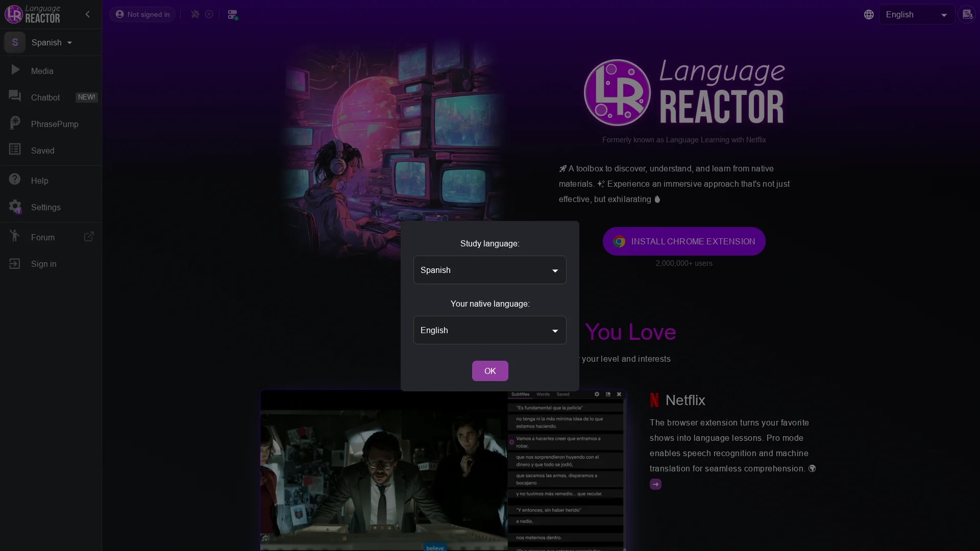The image size is (980, 551).
Task: Click the Forum external link icon
Action: pos(89,237)
